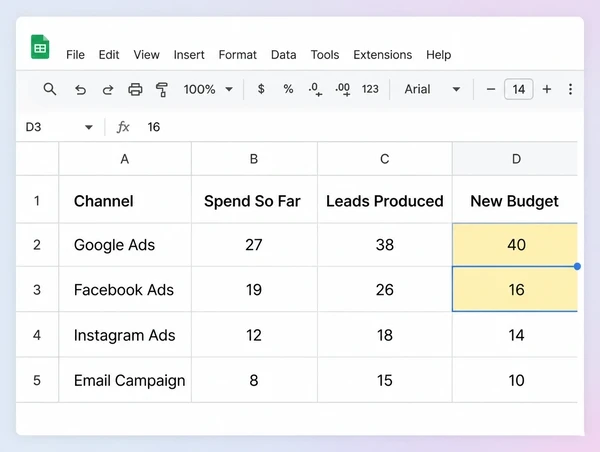The width and height of the screenshot is (600, 452).
Task: Select row 2 header
Action: (37, 245)
